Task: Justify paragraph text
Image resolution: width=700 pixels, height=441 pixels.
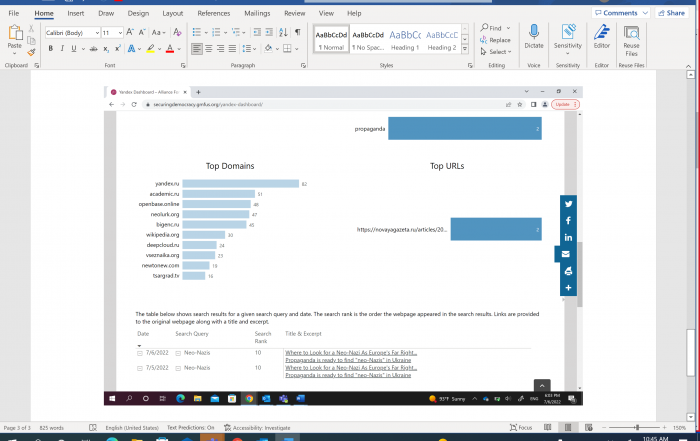Action: (232, 49)
